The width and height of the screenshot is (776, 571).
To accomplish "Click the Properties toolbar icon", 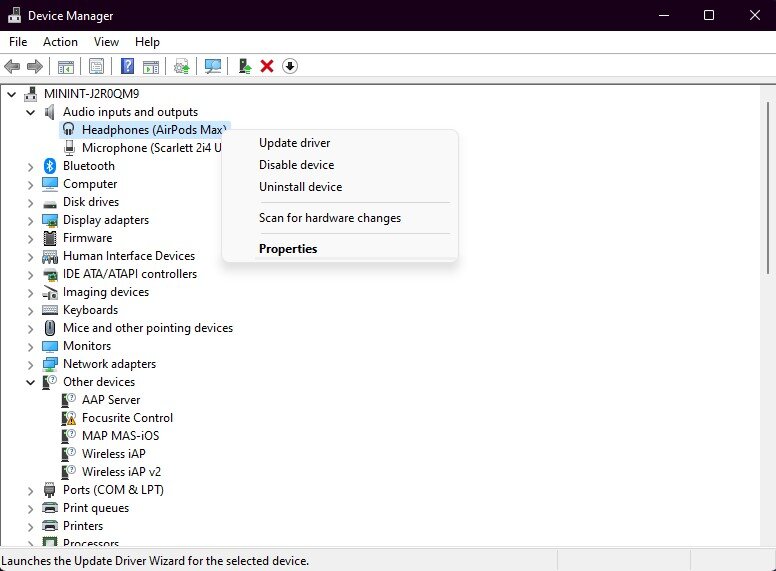I will pos(96,66).
